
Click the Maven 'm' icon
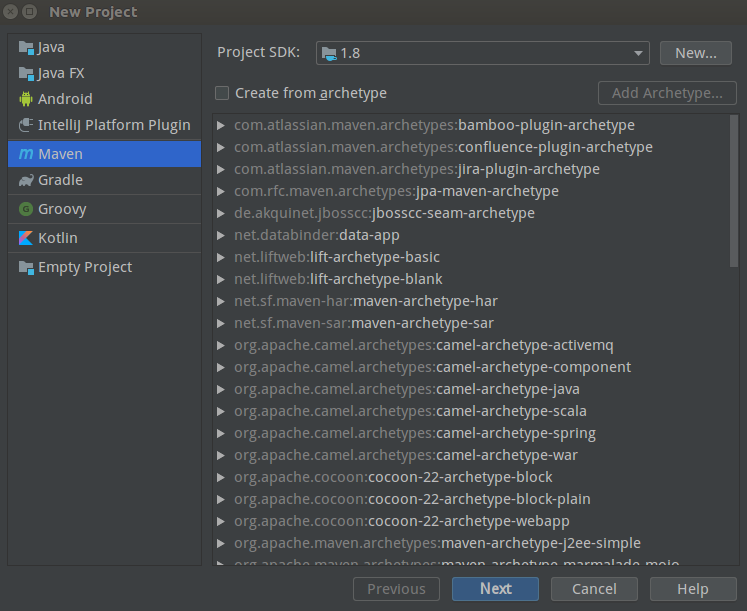click(26, 154)
